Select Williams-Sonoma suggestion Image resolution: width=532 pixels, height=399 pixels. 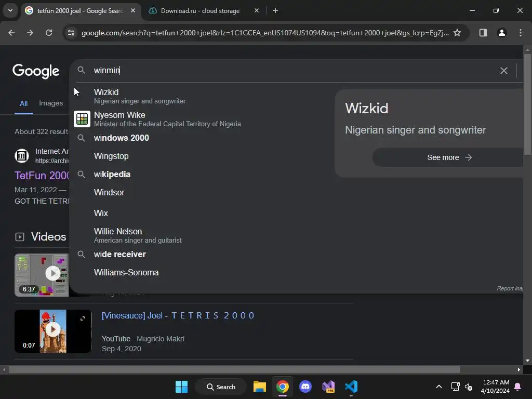200,272
